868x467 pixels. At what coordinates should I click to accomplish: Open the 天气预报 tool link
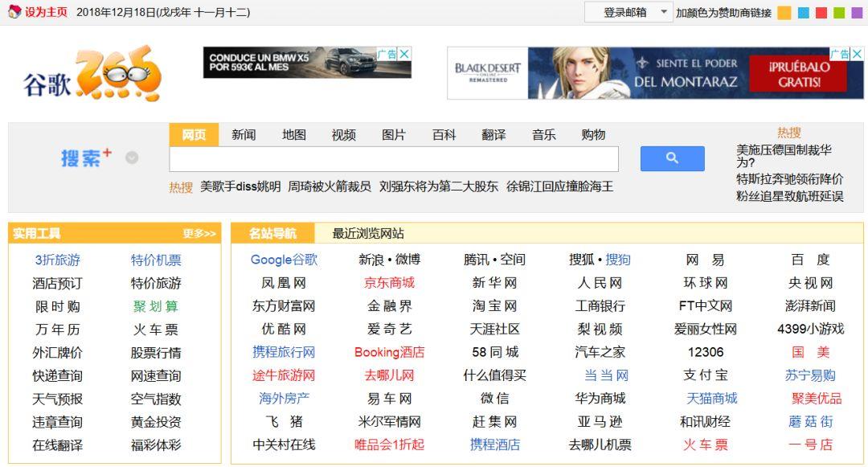58,399
